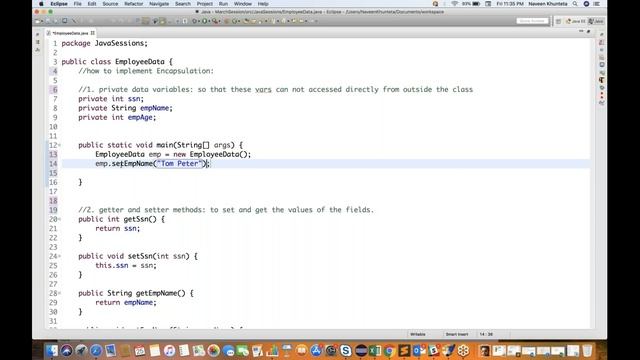Open the Wi-Fi status menu
Image resolution: width=640 pixels, height=360 pixels.
pyautogui.click(x=455, y=4)
